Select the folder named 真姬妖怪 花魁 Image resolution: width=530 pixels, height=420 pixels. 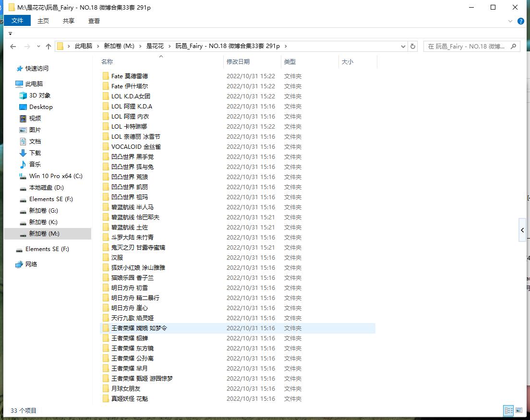pyautogui.click(x=130, y=399)
